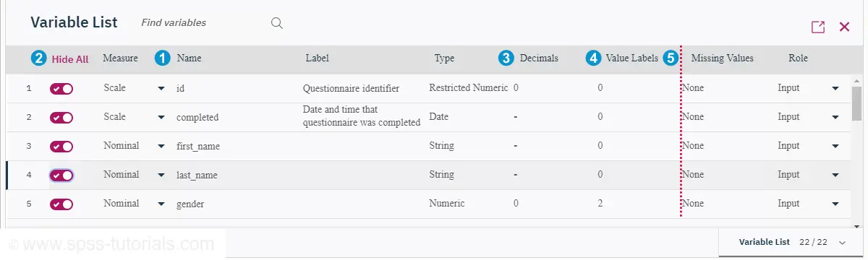Open Role dropdown for id variable
The height and width of the screenshot is (260, 868).
835,88
